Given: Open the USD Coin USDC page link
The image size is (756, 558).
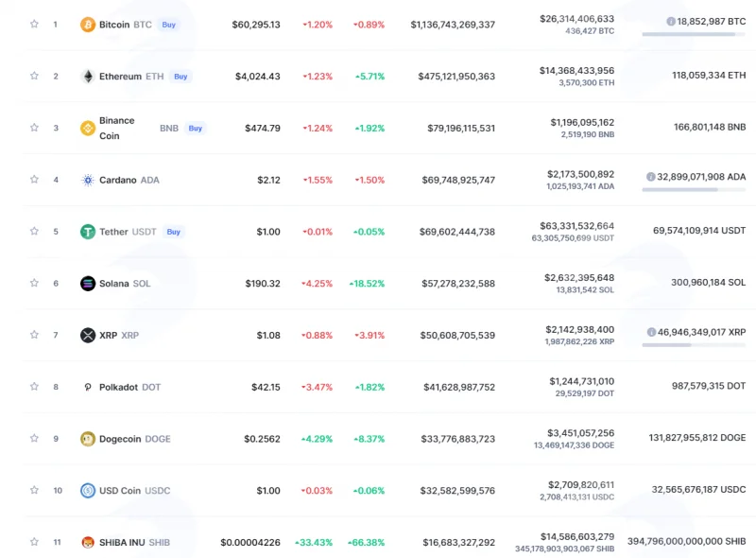Looking at the screenshot, I should click(x=134, y=491).
